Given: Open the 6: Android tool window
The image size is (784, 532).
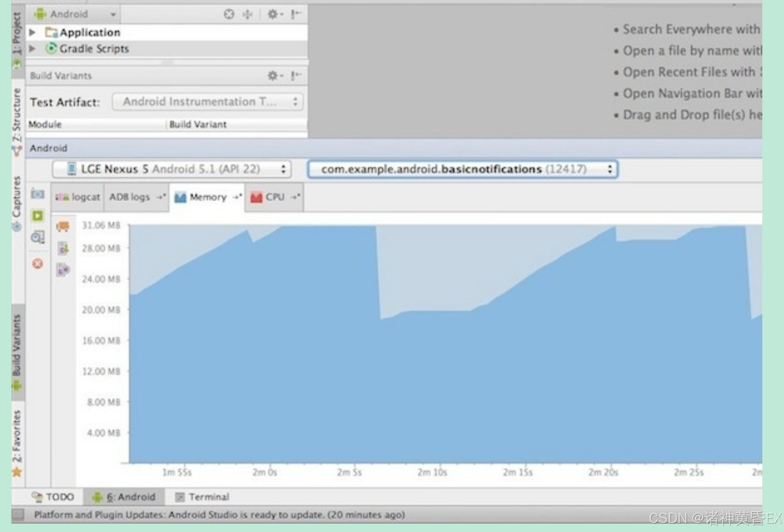Looking at the screenshot, I should pyautogui.click(x=124, y=497).
